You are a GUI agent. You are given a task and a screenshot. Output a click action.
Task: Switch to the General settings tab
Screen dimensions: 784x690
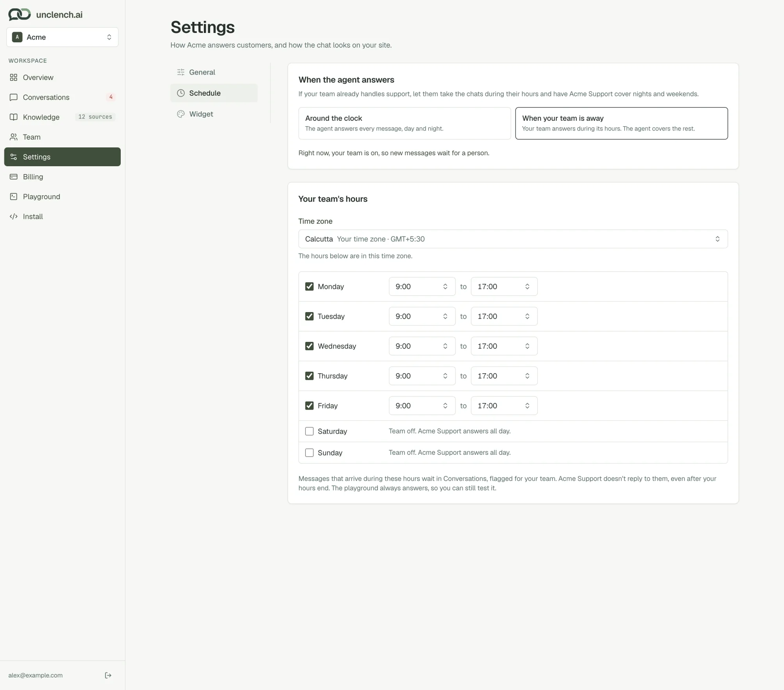[214, 72]
